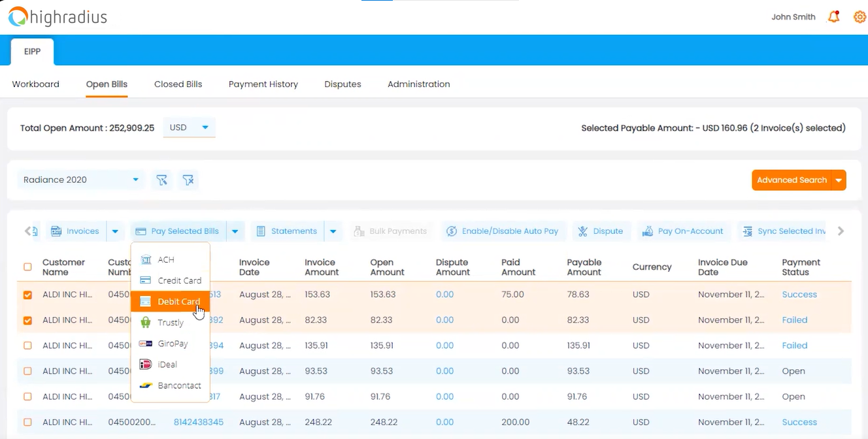Open the Open Bills tab
This screenshot has width=868, height=439.
[x=107, y=84]
